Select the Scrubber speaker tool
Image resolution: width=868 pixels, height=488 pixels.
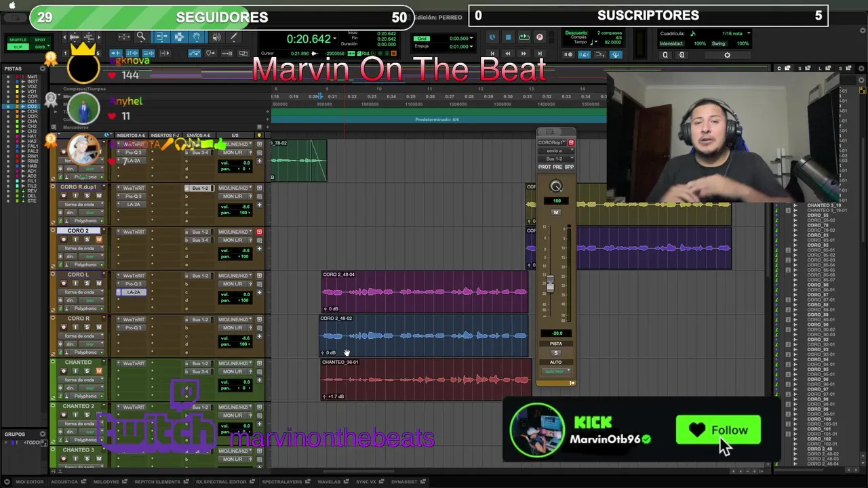click(216, 37)
